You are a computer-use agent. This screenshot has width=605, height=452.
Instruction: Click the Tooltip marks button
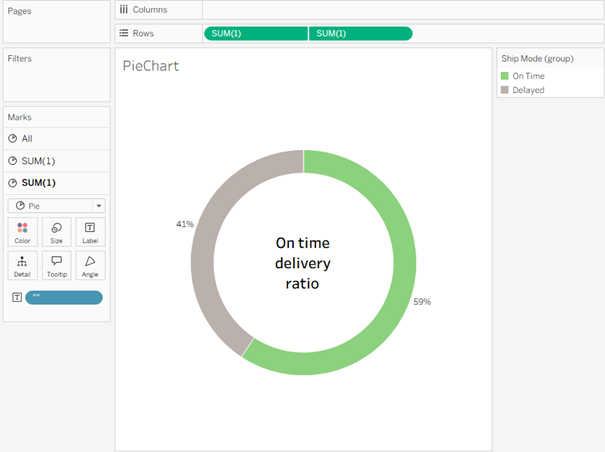pyautogui.click(x=56, y=265)
